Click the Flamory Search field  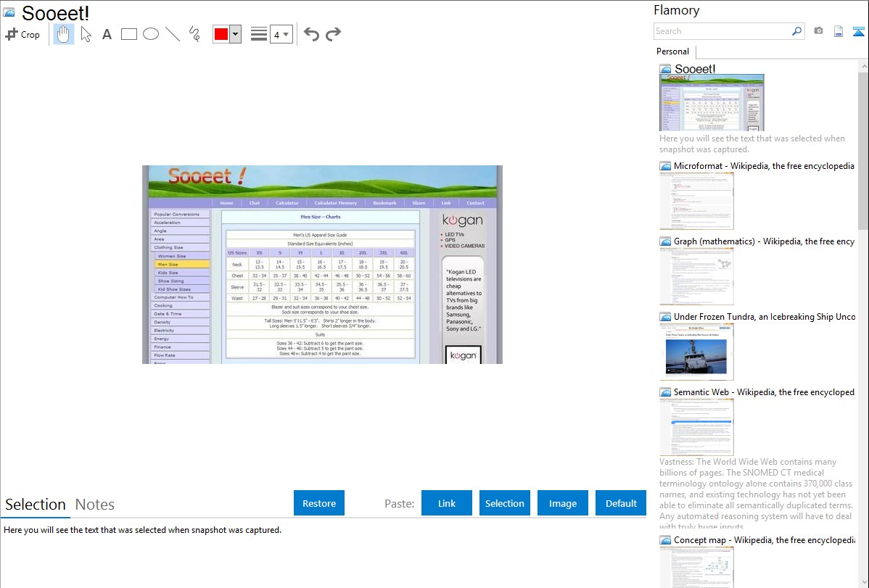pyautogui.click(x=722, y=31)
